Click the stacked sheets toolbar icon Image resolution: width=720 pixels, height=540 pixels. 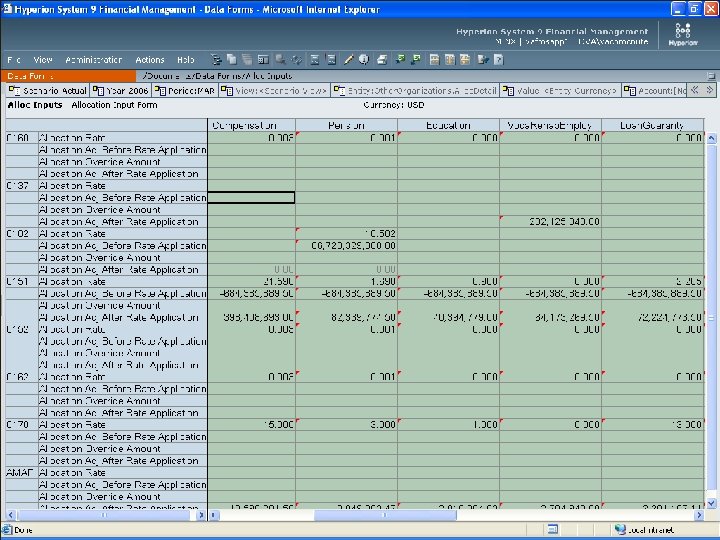pyautogui.click(x=247, y=59)
